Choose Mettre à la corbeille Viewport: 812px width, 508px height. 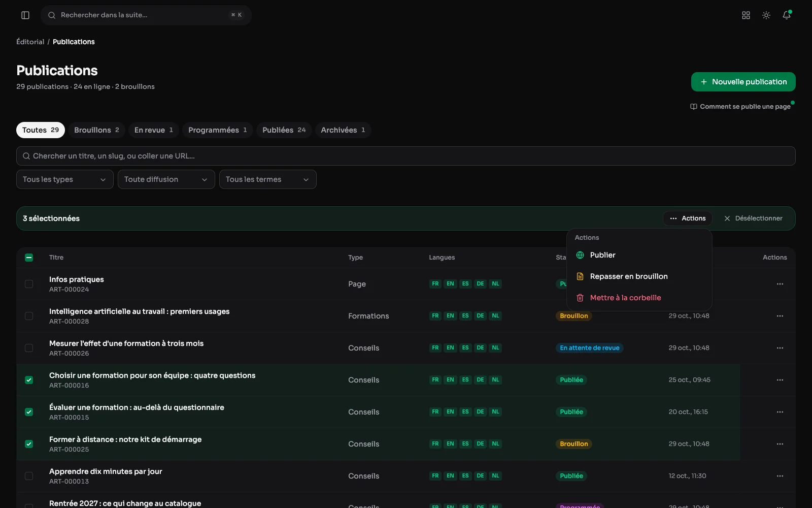coord(639,298)
